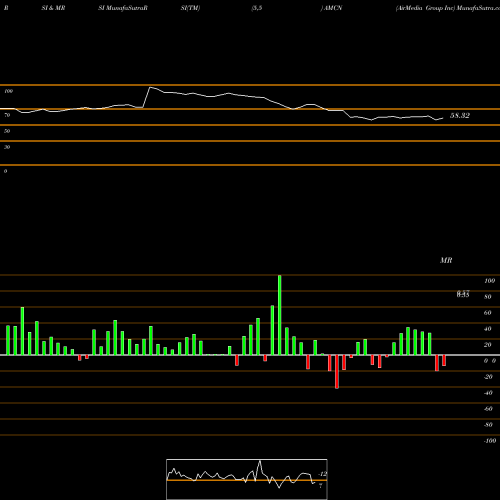
Task: Click the longest red MR histogram bar
Action: [x=337, y=372]
